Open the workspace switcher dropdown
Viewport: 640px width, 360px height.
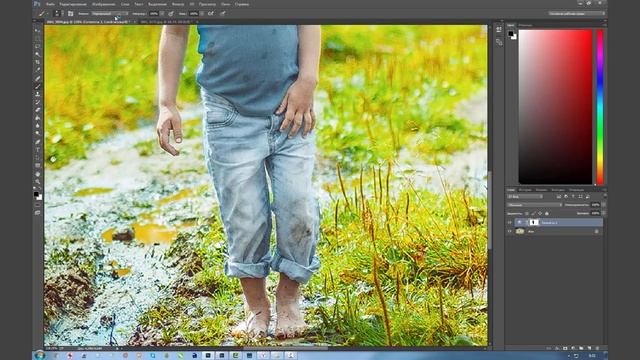pos(576,13)
